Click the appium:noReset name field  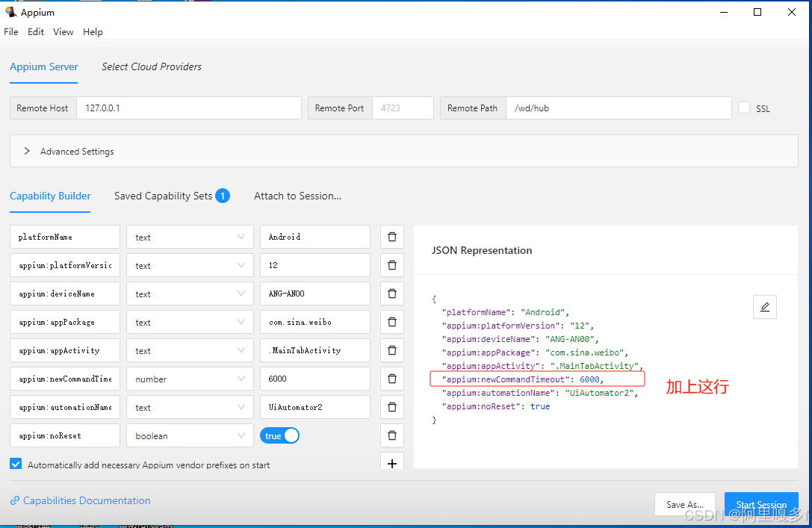point(65,436)
